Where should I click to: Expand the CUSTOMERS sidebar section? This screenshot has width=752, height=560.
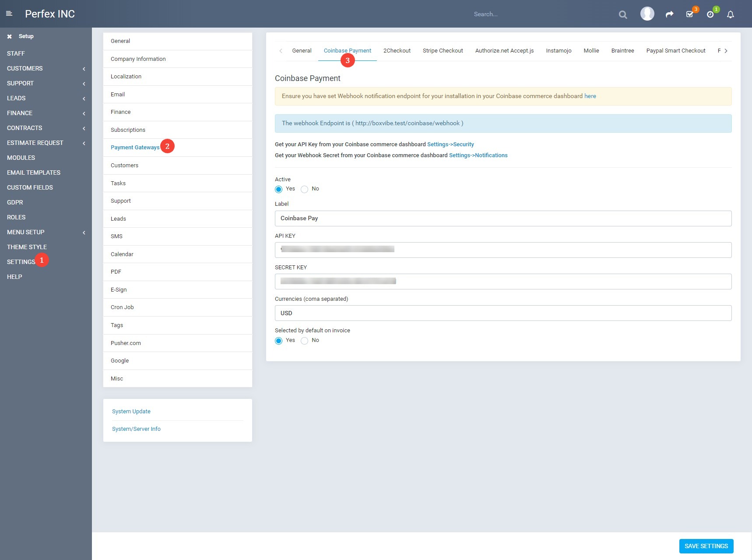point(45,68)
